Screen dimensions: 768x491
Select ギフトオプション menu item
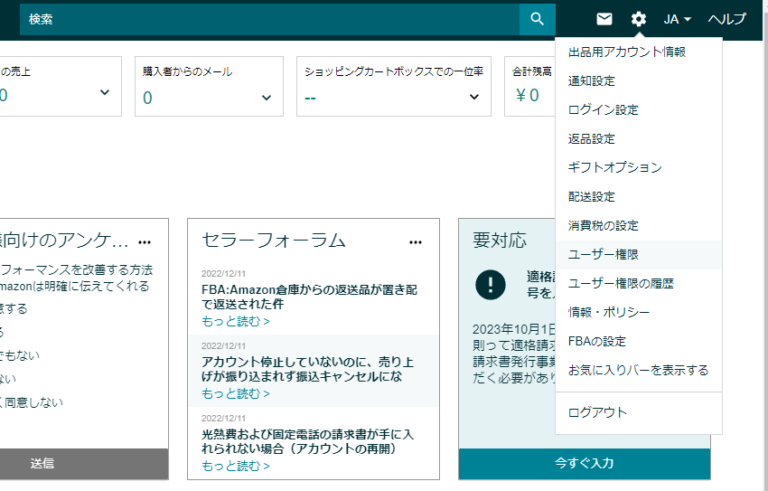coord(639,168)
